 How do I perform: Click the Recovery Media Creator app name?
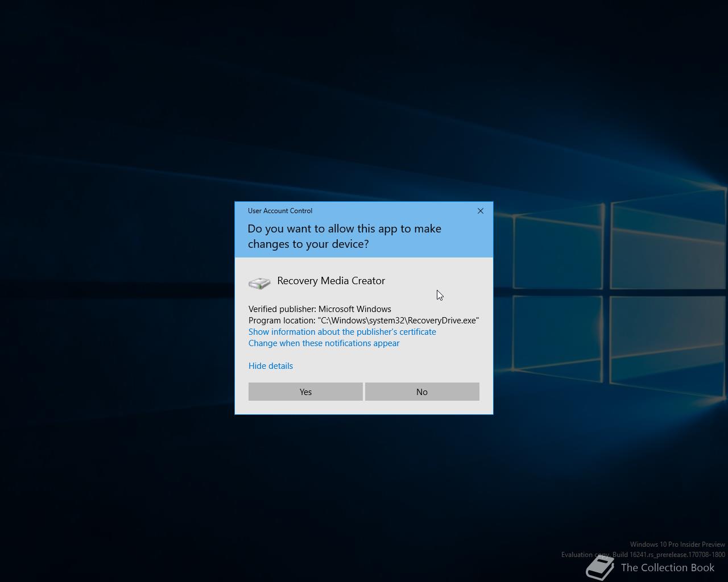[331, 281]
